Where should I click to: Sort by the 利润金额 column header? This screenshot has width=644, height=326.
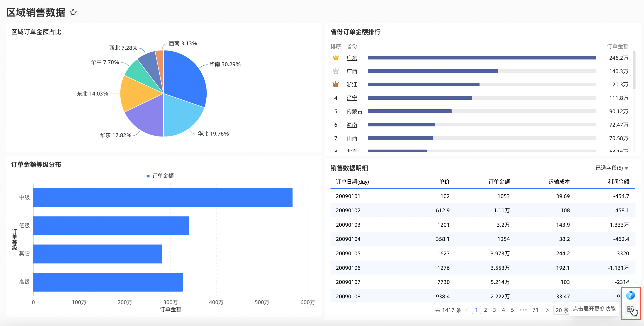click(x=618, y=182)
